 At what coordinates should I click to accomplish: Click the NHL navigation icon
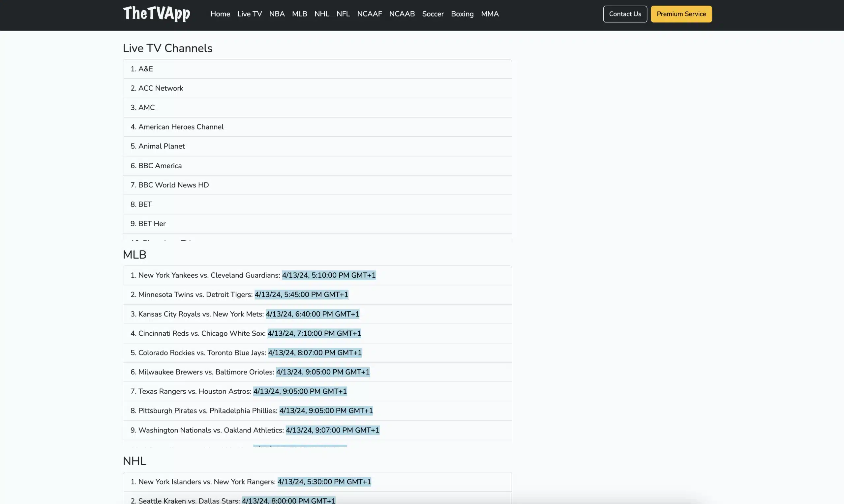(322, 14)
